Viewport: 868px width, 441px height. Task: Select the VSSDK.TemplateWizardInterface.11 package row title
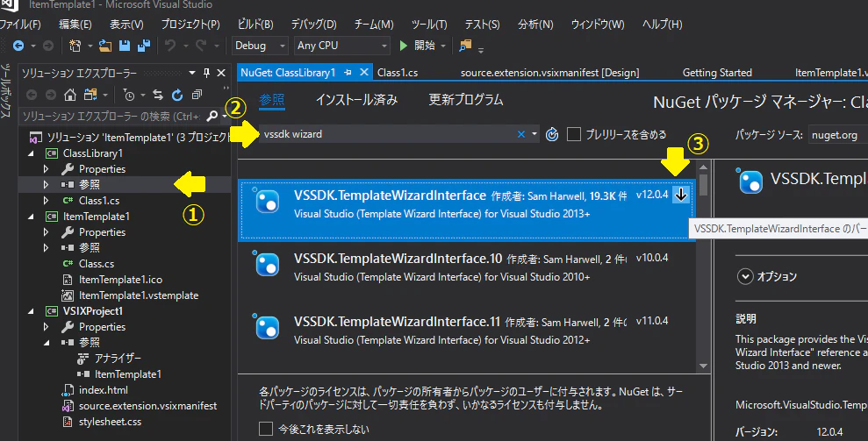pyautogui.click(x=397, y=322)
